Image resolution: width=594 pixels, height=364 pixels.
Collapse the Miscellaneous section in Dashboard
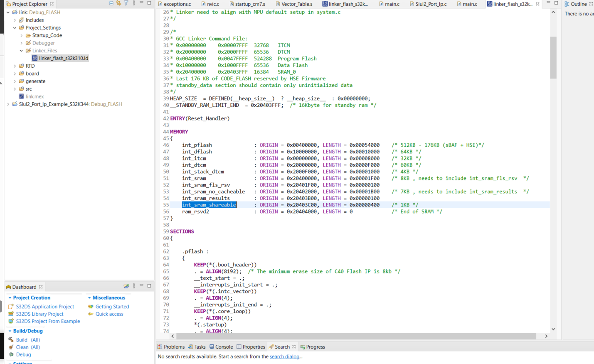(x=90, y=298)
